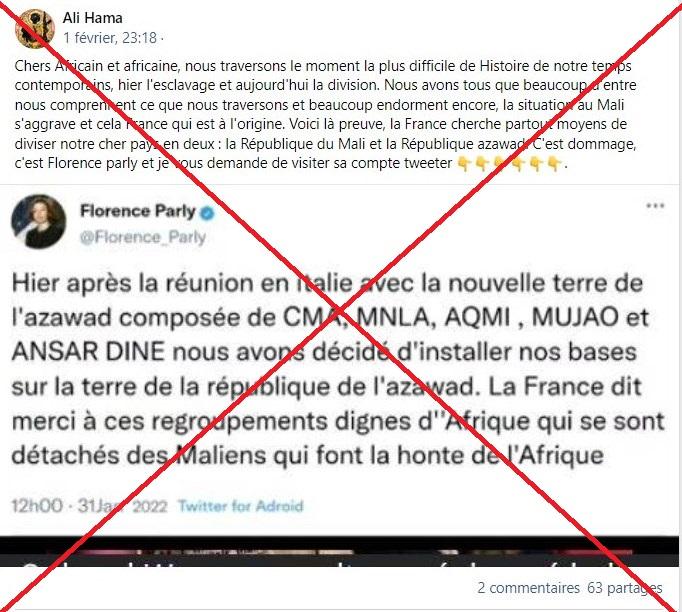Viewport: 682px width, 612px height.
Task: Click the Twitter for Adroid source label
Action: (x=241, y=506)
